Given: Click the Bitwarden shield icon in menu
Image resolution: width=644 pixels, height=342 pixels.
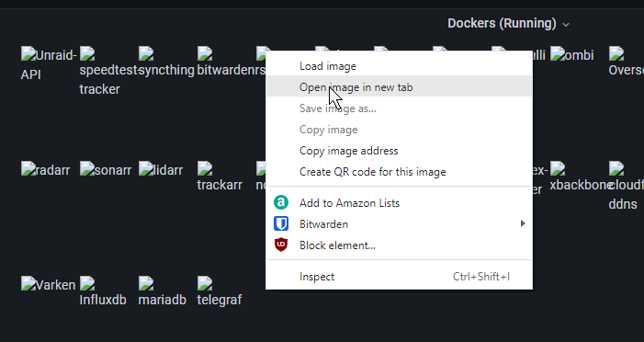Looking at the screenshot, I should click(x=281, y=224).
